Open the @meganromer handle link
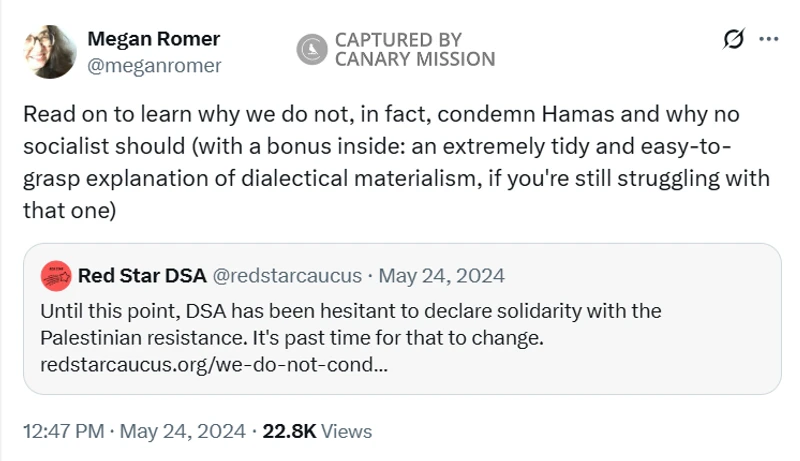The image size is (800, 461). pyautogui.click(x=155, y=66)
